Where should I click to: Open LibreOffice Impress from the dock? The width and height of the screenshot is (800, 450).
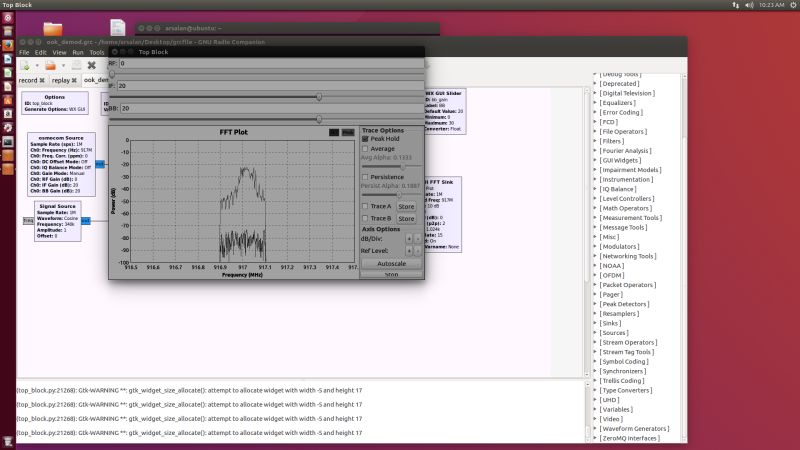tap(8, 86)
